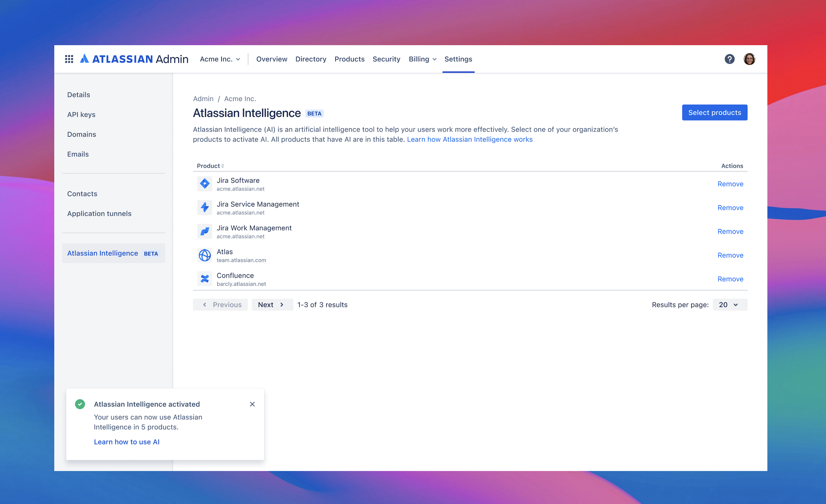826x504 pixels.
Task: Remove Jira Work Management from the table
Action: [x=730, y=231]
